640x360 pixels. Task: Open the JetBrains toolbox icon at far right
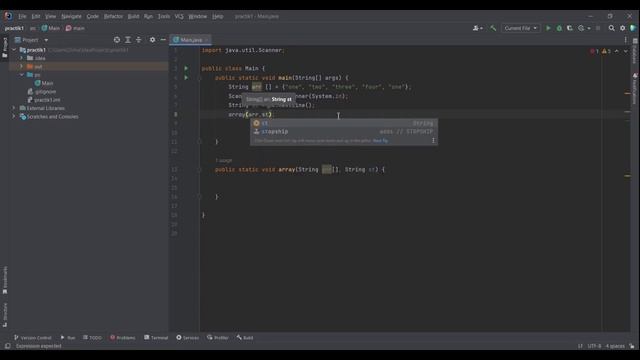tap(633, 28)
